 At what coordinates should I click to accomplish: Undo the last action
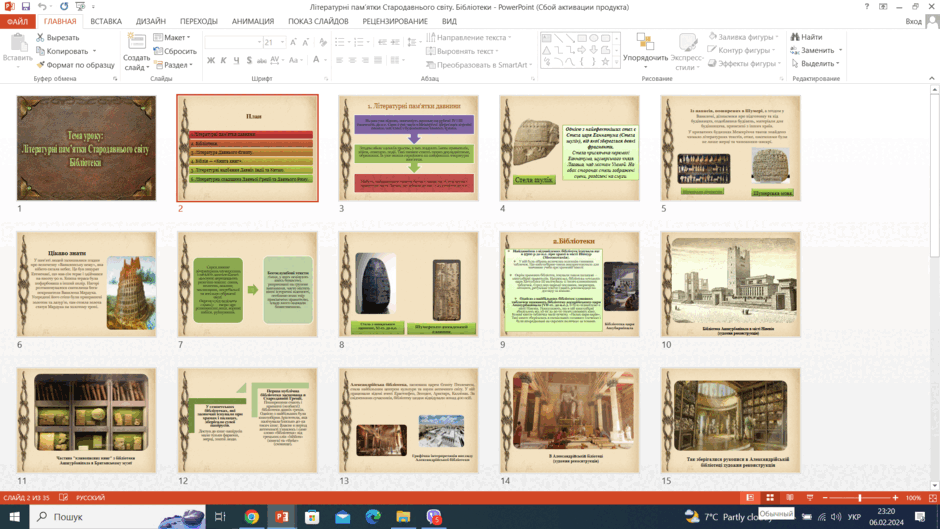[x=42, y=7]
